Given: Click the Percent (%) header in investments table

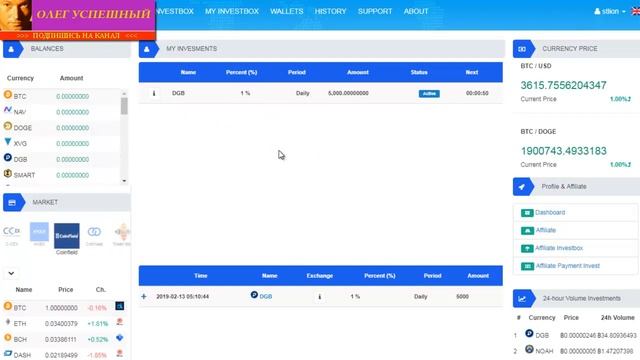Looking at the screenshot, I should point(241,73).
